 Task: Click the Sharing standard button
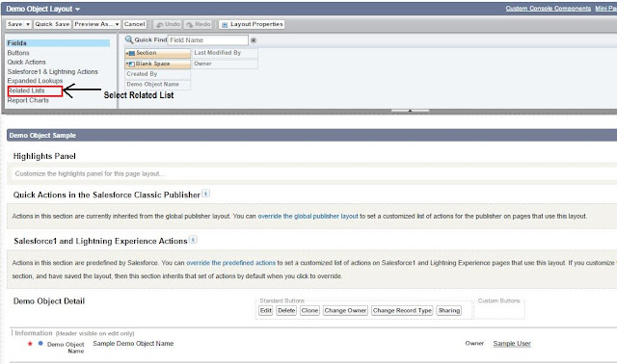[449, 310]
